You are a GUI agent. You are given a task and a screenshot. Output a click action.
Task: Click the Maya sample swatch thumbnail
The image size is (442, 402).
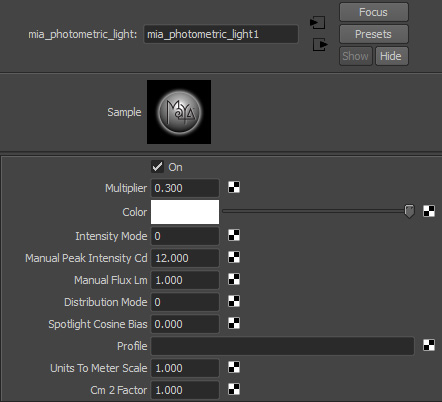tap(179, 112)
